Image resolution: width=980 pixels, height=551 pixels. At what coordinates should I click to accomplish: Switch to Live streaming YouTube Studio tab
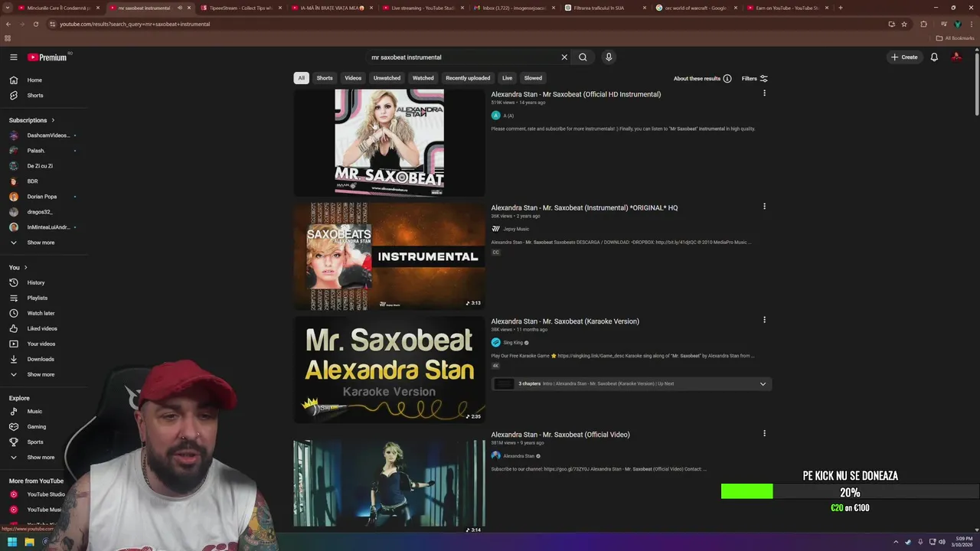[423, 8]
